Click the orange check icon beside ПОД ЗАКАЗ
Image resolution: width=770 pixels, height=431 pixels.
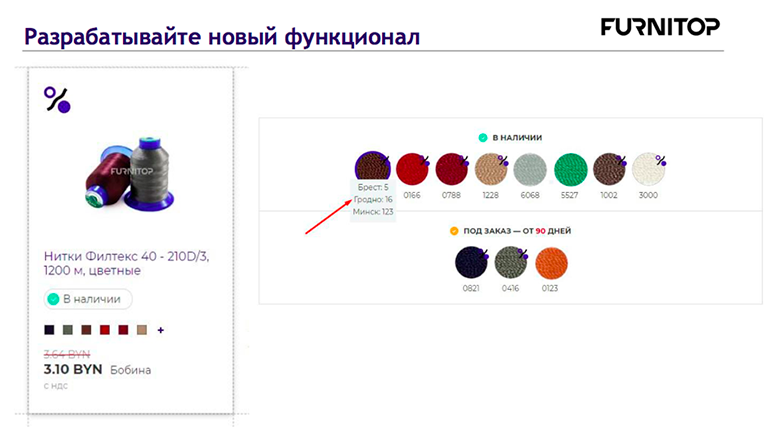(454, 231)
